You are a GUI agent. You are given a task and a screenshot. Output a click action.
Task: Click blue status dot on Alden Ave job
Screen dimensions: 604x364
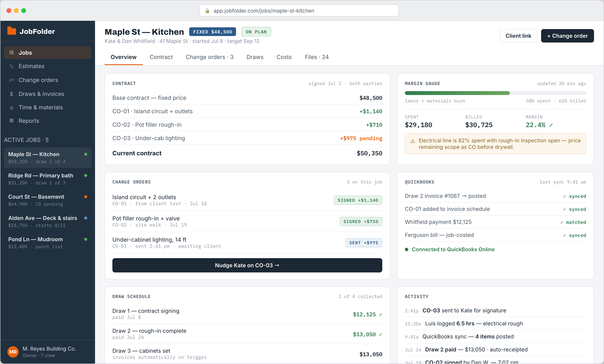86,218
